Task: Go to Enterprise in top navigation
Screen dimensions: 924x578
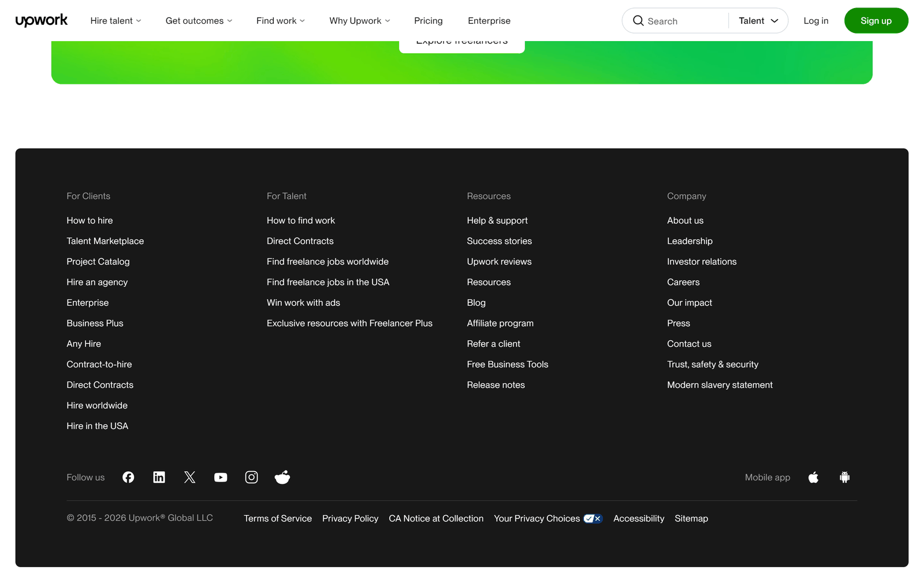Action: [489, 21]
